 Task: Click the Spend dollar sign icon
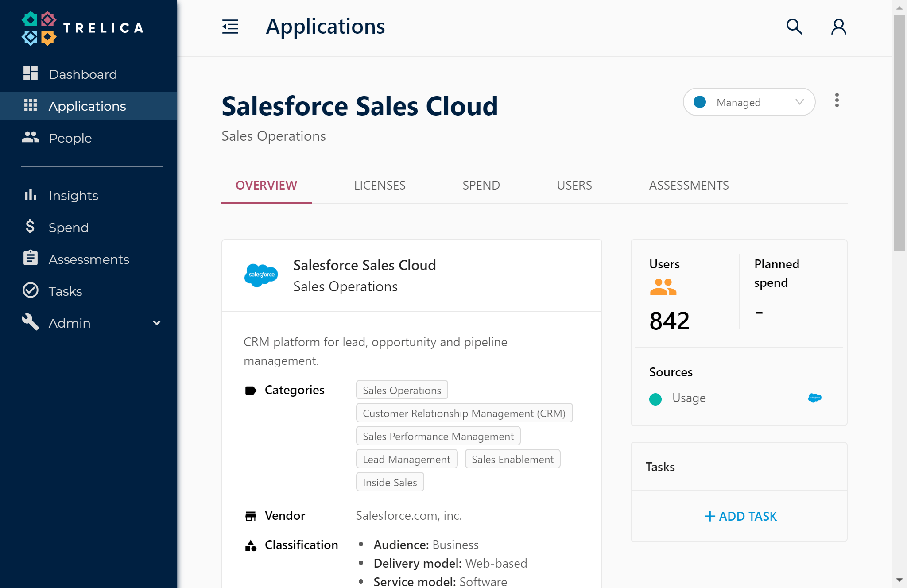(30, 227)
